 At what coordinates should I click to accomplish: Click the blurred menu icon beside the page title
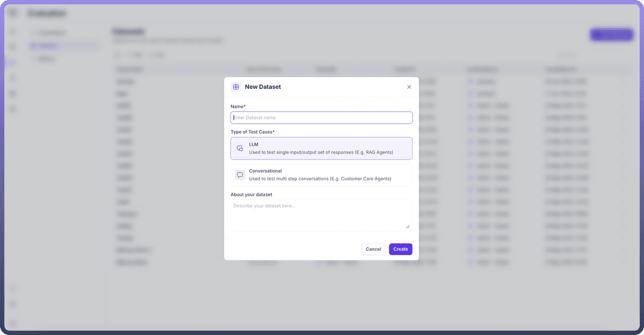tap(13, 13)
